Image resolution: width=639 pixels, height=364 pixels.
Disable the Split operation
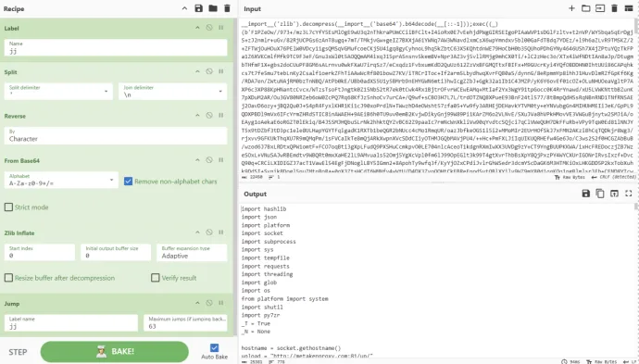click(x=209, y=71)
